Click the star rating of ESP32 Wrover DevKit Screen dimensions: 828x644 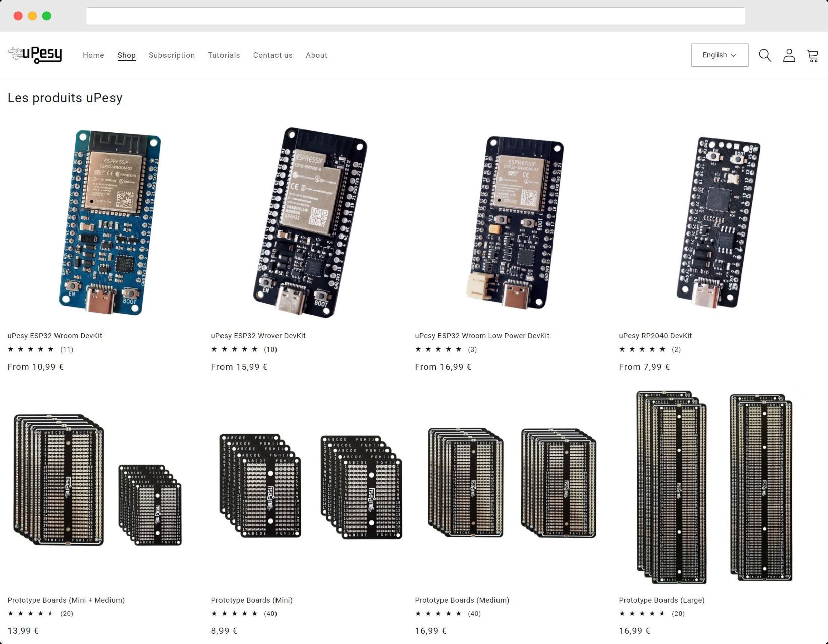point(235,349)
